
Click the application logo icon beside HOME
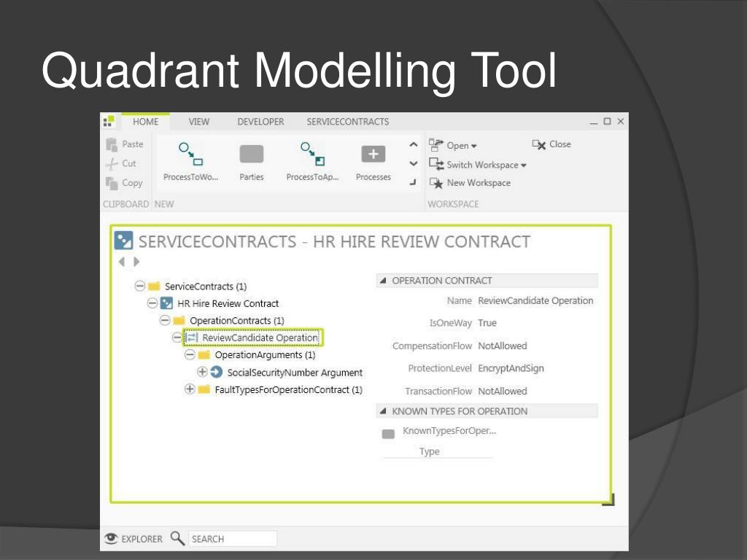pos(109,121)
